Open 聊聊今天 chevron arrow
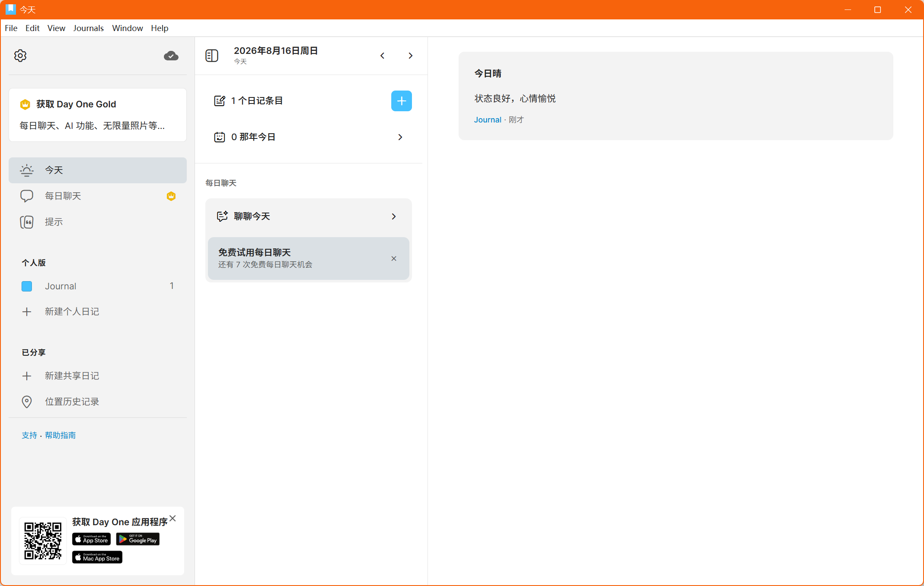924x586 pixels. [x=393, y=216]
